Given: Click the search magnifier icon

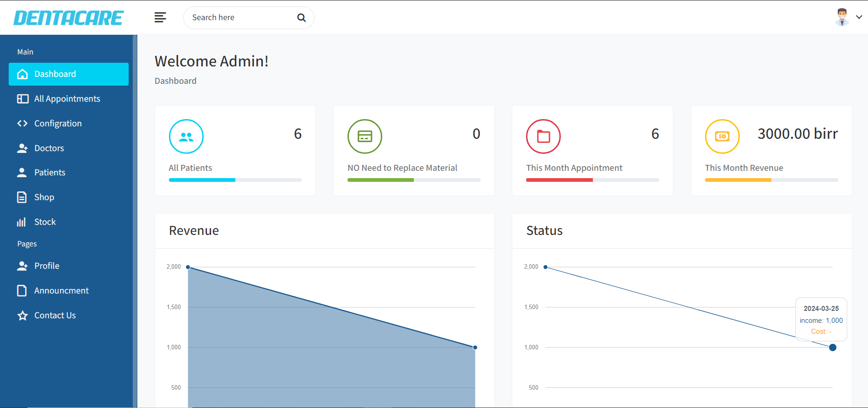Looking at the screenshot, I should pyautogui.click(x=301, y=18).
